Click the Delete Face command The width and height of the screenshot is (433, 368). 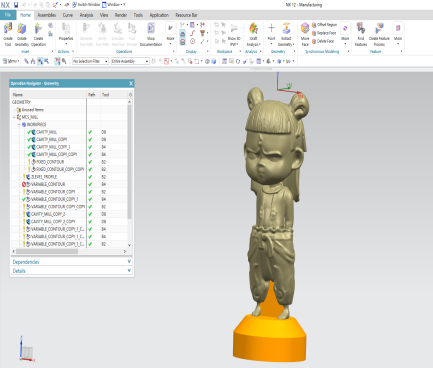pos(323,41)
